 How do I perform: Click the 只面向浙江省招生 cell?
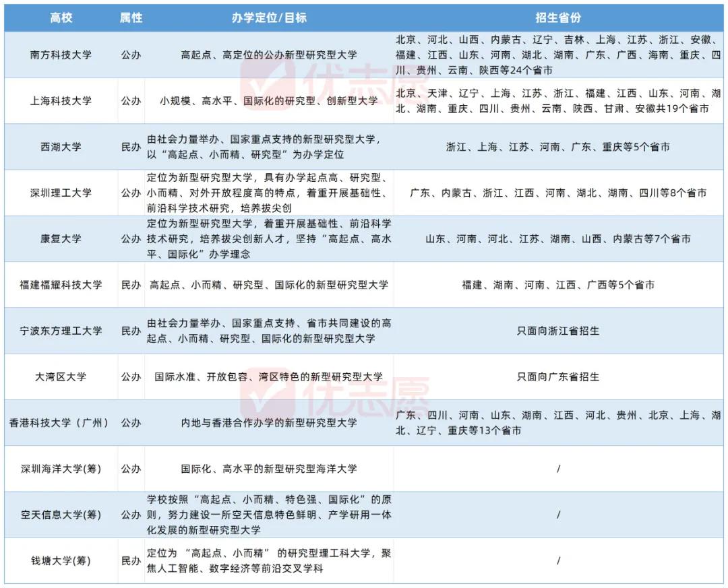pos(558,331)
